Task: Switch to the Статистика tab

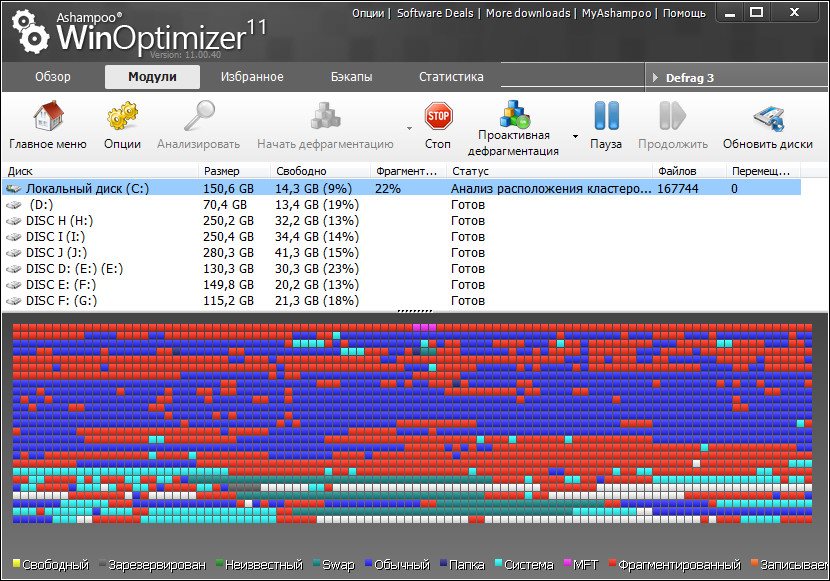Action: (x=451, y=77)
